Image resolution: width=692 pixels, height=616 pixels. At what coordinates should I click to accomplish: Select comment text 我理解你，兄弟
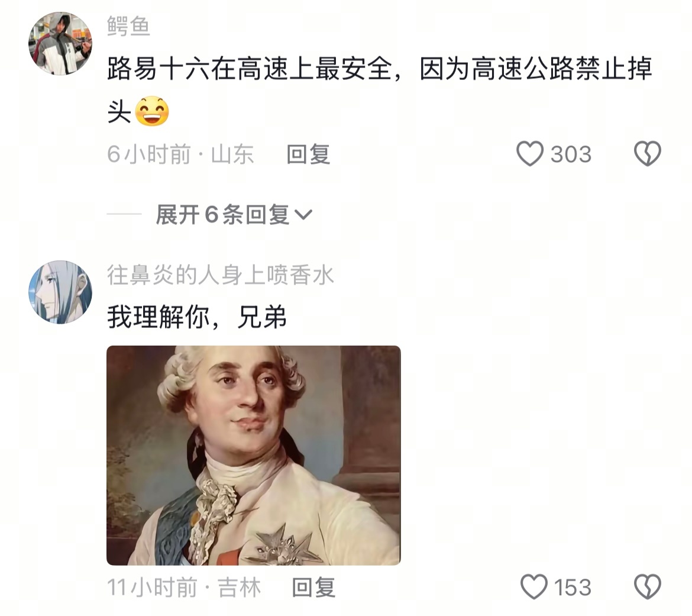(x=197, y=317)
